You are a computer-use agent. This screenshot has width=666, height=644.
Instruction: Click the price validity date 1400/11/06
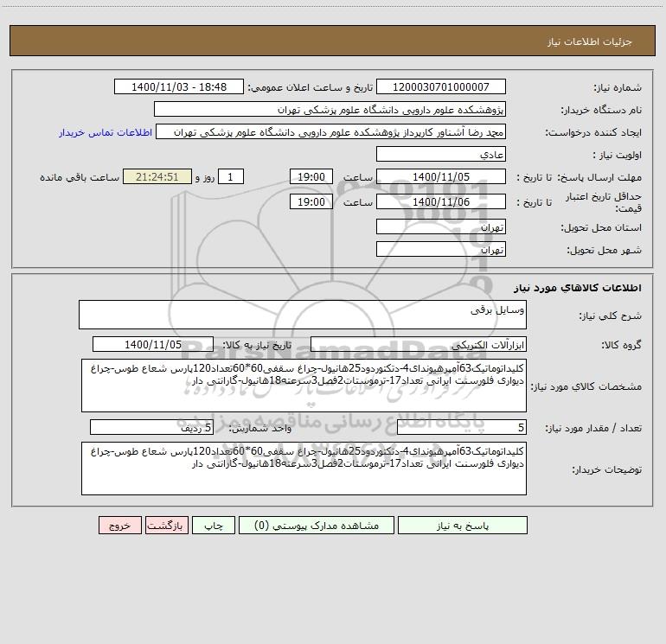441,201
